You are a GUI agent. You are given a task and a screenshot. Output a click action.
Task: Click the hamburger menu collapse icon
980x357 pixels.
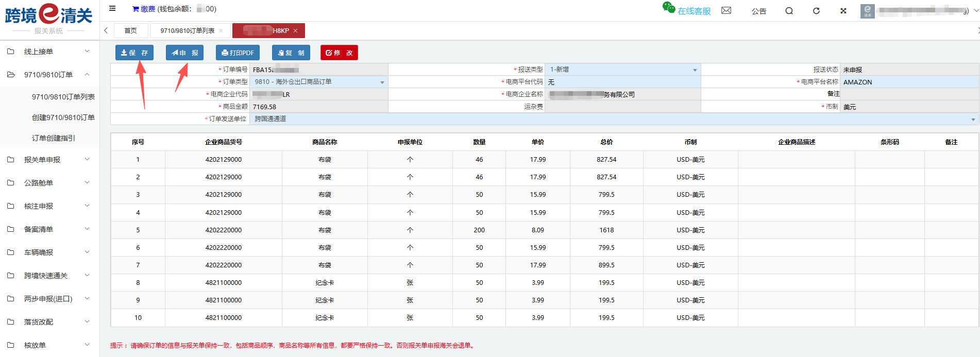pyautogui.click(x=112, y=8)
